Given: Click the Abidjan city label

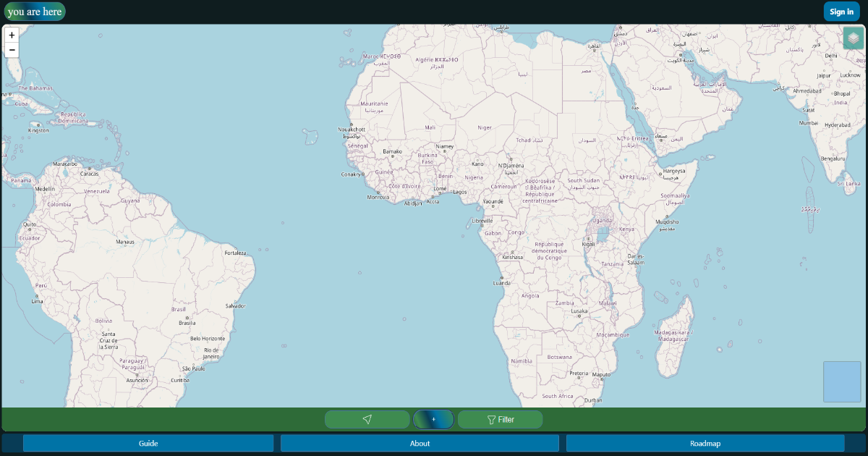Looking at the screenshot, I should [x=413, y=203].
